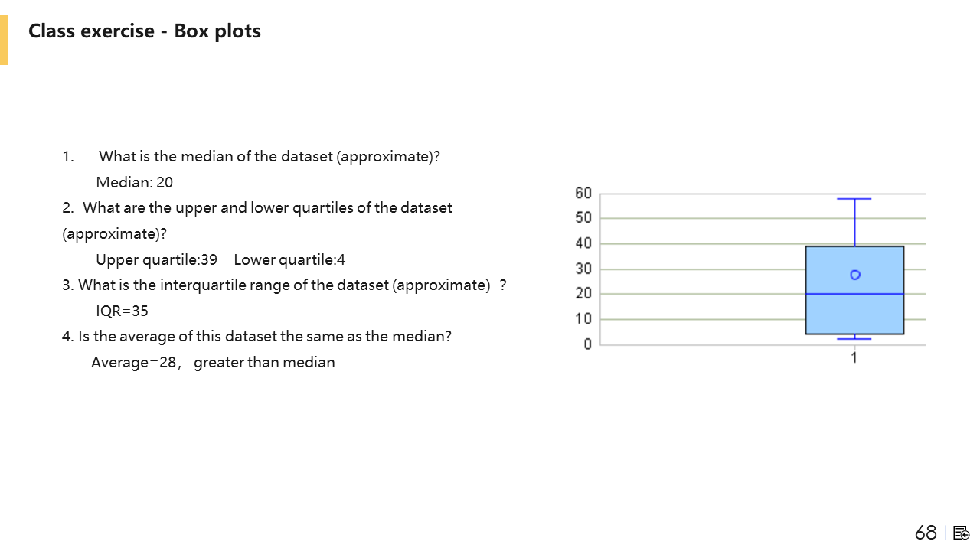Click the yellow accent bar beside the title
Viewport: 980px width, 551px height.
[x=4, y=41]
